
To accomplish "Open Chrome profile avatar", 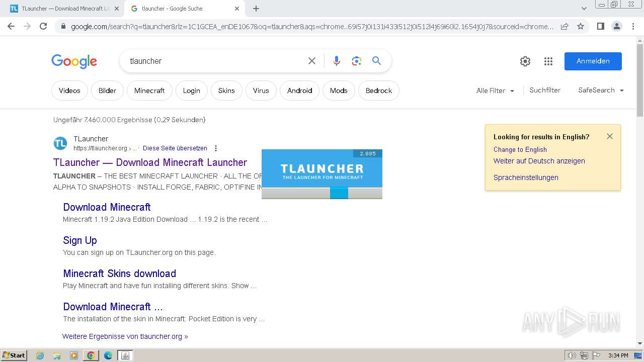I will point(616,26).
